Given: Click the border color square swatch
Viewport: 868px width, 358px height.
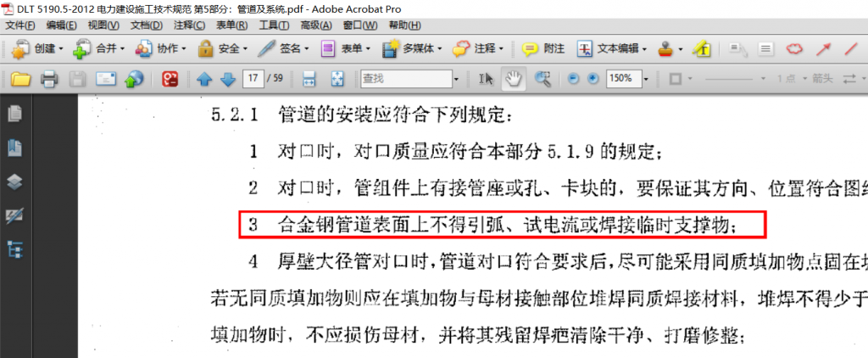Looking at the screenshot, I should click(675, 79).
